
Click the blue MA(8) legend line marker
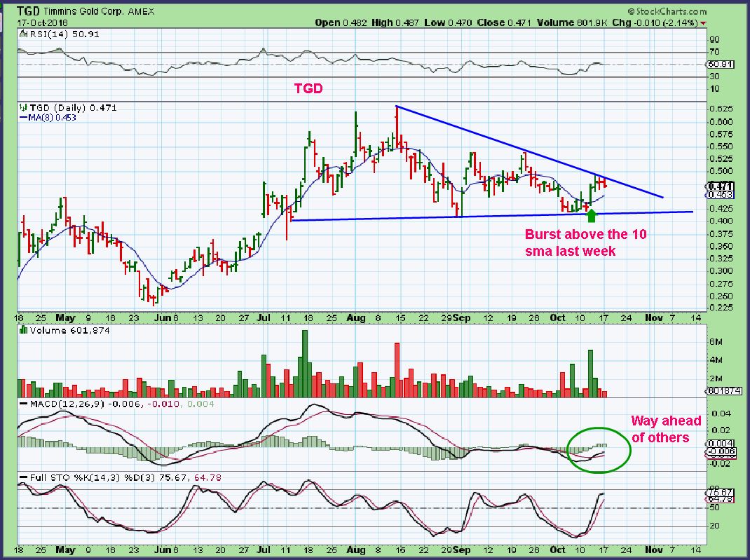pos(23,118)
